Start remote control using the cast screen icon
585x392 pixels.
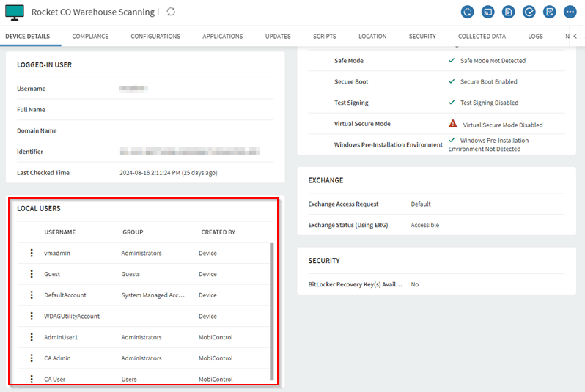point(487,12)
